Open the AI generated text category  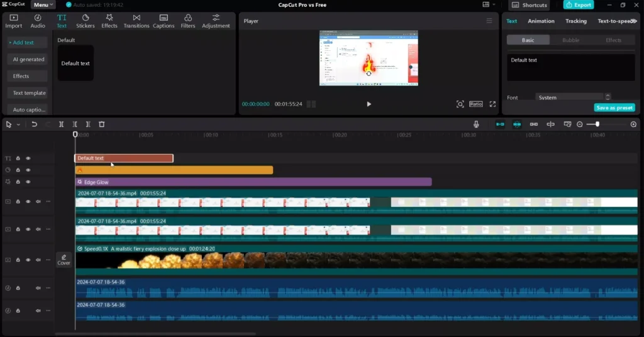click(x=28, y=59)
